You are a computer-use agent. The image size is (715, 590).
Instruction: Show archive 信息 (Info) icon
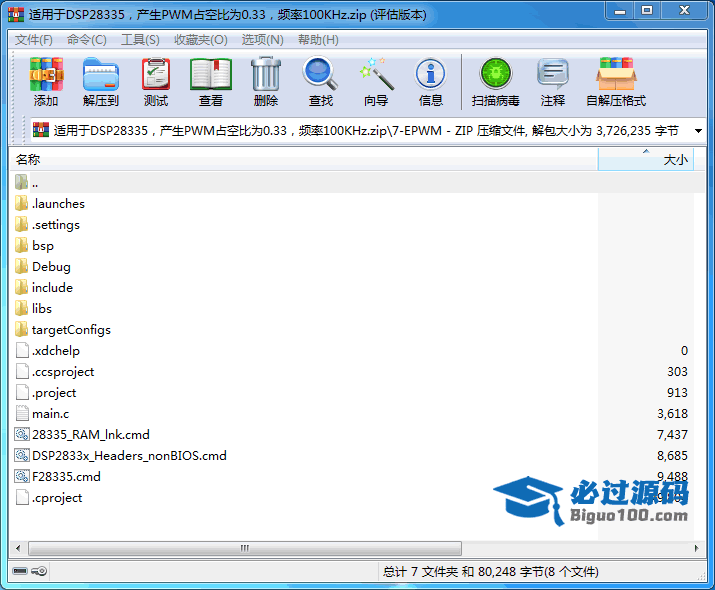[x=431, y=74]
